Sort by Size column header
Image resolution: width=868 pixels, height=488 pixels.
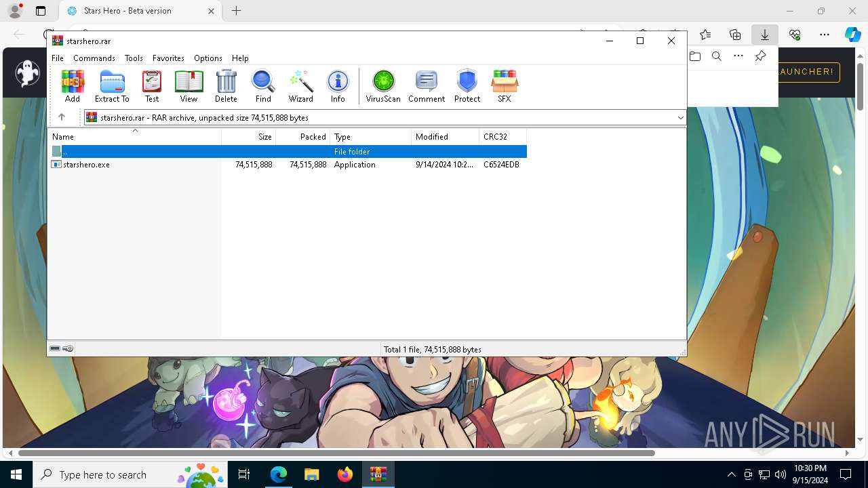pyautogui.click(x=249, y=137)
